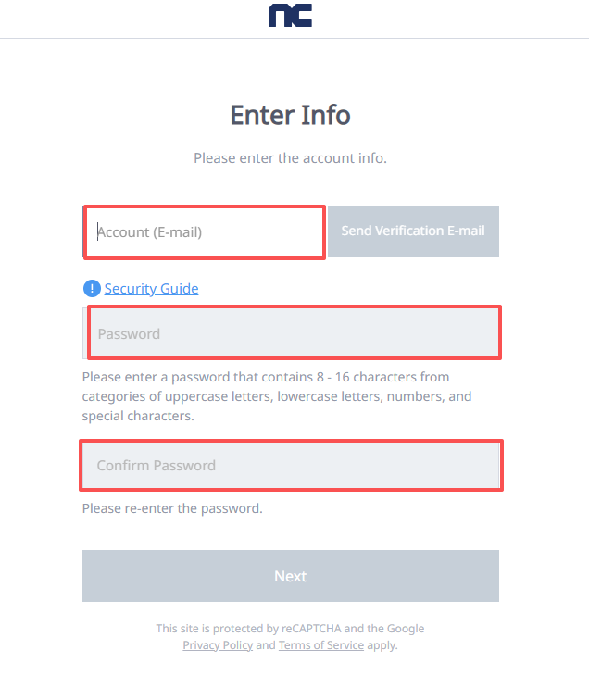Viewport: 589px width, 700px height.
Task: Open the Terms of Service link
Action: tap(320, 644)
